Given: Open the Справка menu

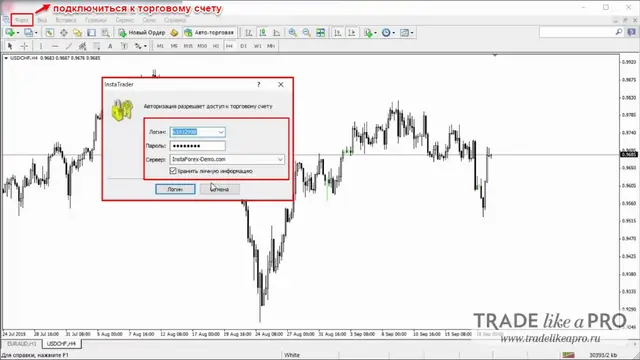Looking at the screenshot, I should [175, 20].
